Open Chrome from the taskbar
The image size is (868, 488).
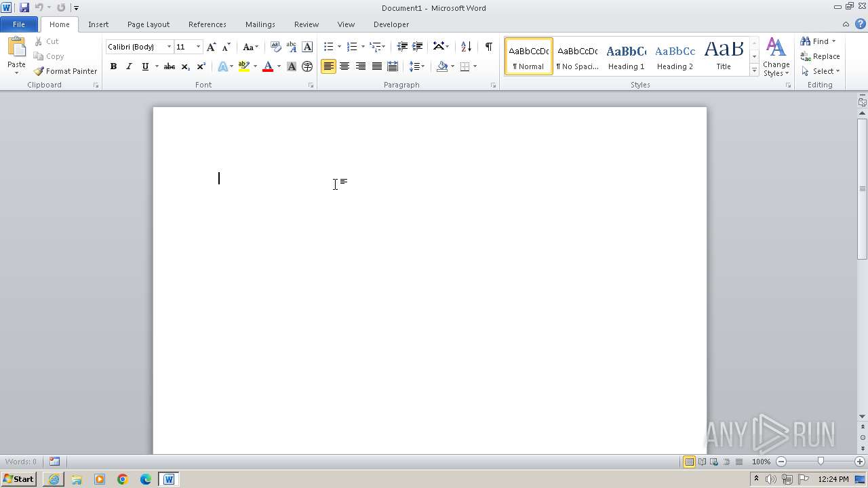(123, 479)
